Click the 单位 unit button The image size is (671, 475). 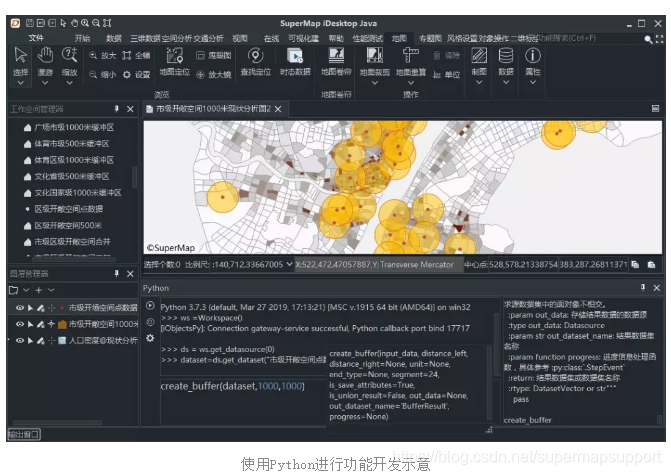(446, 74)
